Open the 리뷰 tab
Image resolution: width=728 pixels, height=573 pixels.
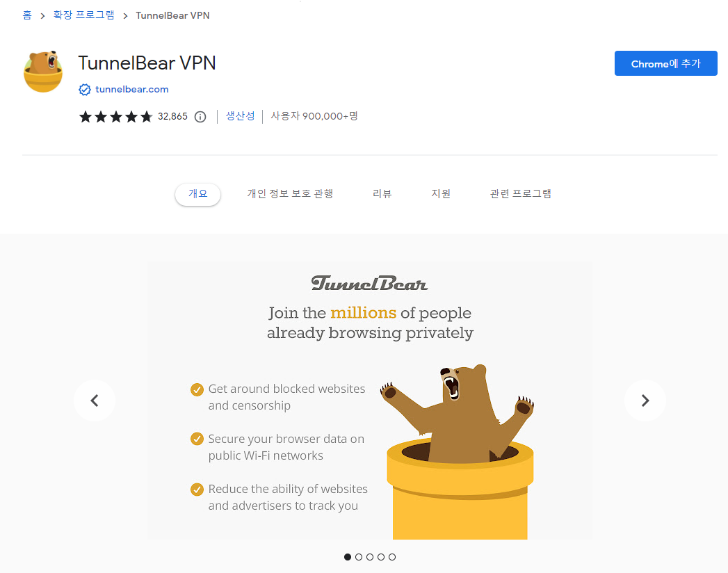point(382,193)
